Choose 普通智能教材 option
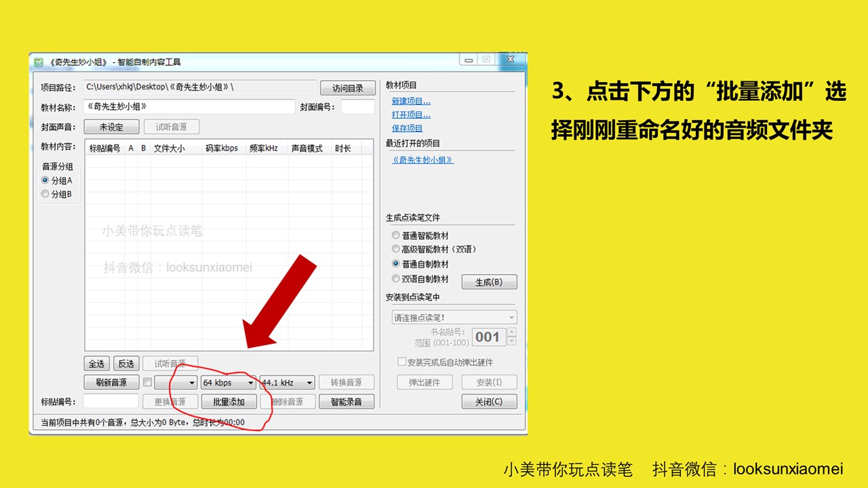 (x=396, y=235)
